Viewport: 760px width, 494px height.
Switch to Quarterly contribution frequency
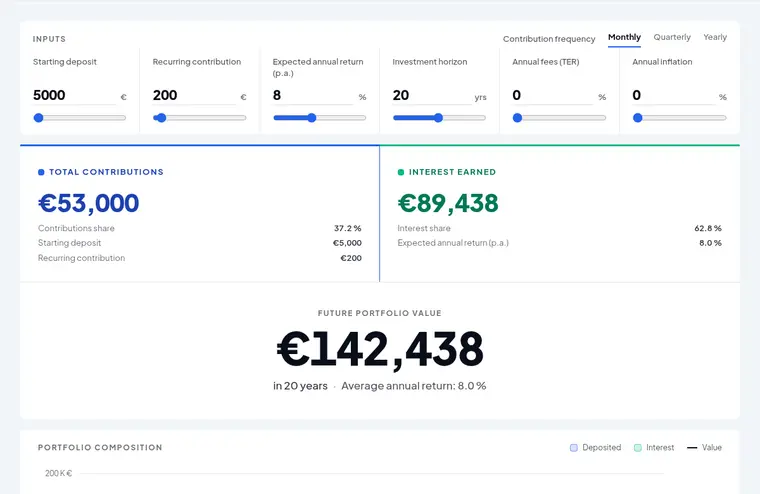[x=672, y=37]
